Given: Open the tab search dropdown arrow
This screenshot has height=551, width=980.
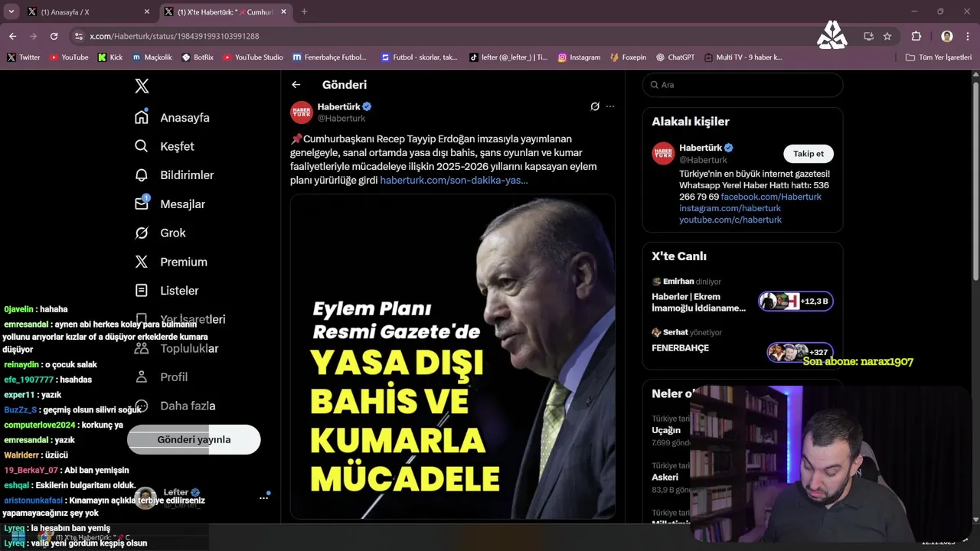Looking at the screenshot, I should (11, 11).
